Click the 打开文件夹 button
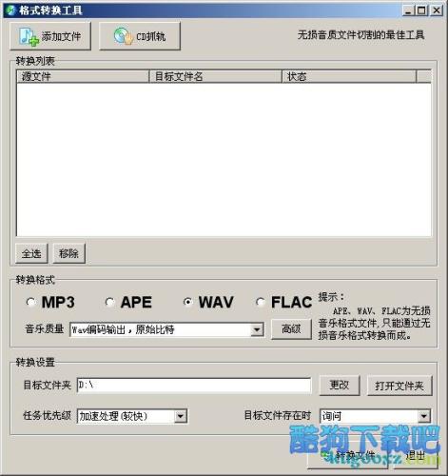Image resolution: width=448 pixels, height=476 pixels. (399, 386)
